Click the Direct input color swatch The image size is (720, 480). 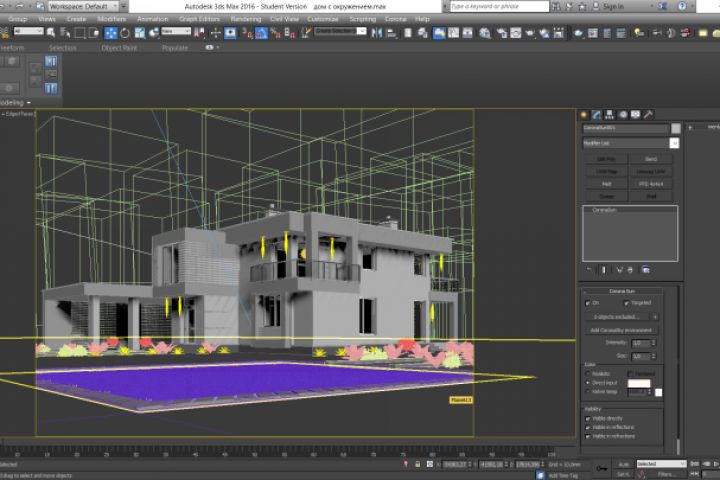pyautogui.click(x=638, y=383)
